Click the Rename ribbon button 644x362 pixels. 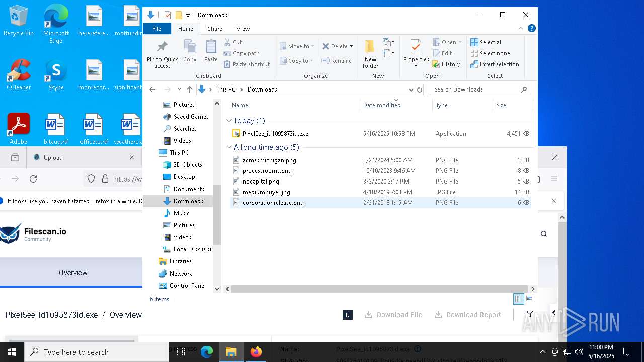337,61
